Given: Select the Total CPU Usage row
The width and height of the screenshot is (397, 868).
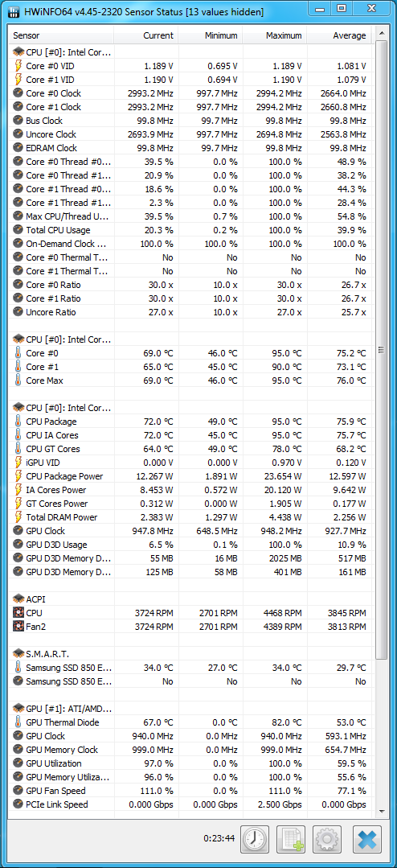Looking at the screenshot, I should pos(188,230).
